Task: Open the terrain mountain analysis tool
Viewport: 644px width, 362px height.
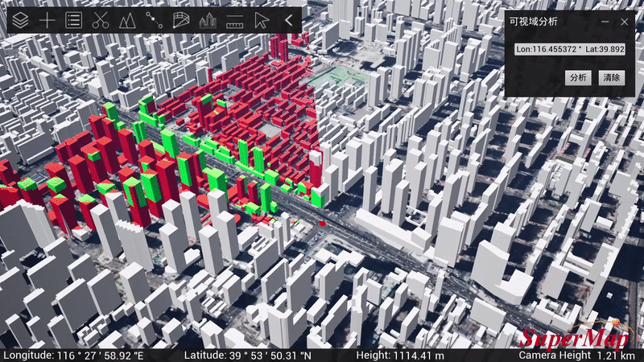Action: click(127, 20)
